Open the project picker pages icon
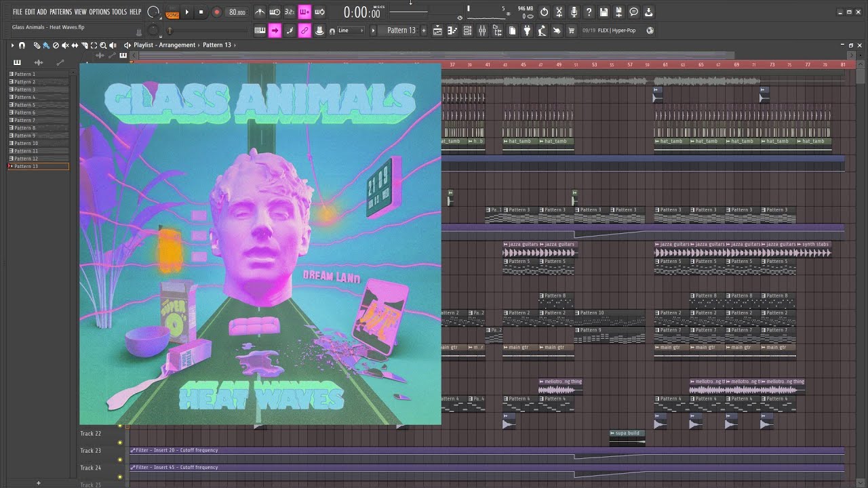Screen dimensions: 868x488 tap(512, 30)
